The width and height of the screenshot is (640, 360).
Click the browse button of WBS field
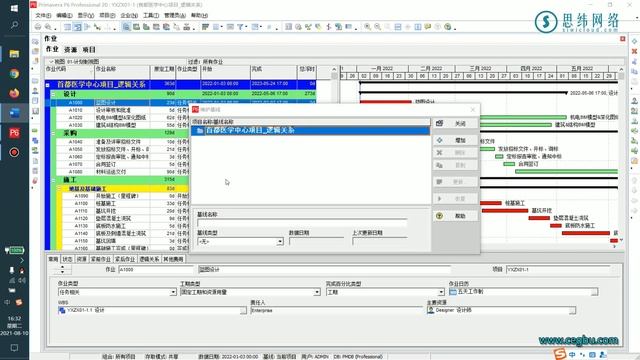click(243, 311)
